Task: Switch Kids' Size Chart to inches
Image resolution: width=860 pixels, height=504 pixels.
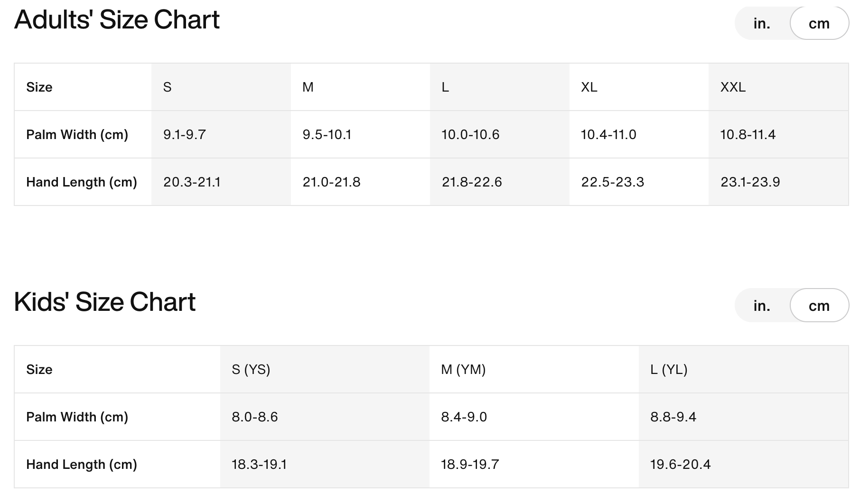Action: (x=762, y=306)
